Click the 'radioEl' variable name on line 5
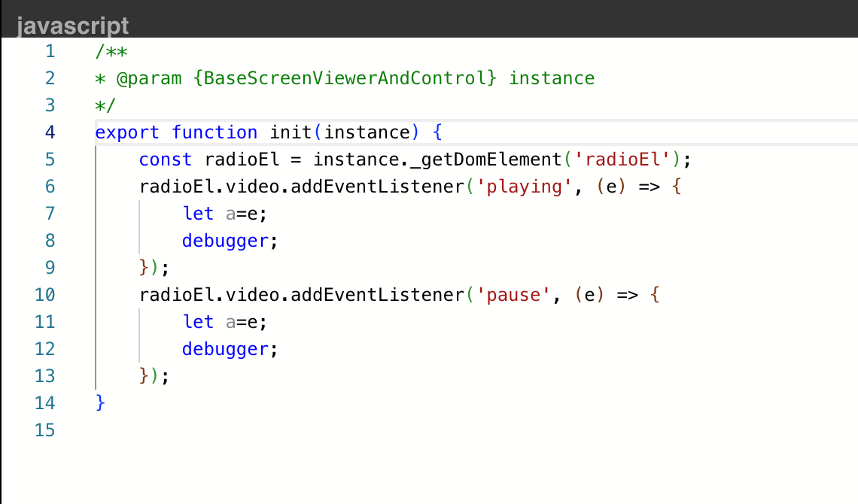 click(x=242, y=159)
